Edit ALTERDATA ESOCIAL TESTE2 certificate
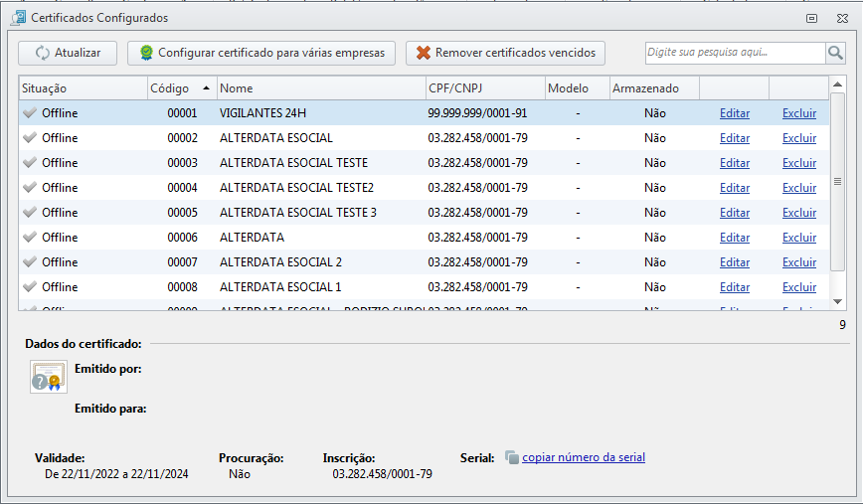 735,188
